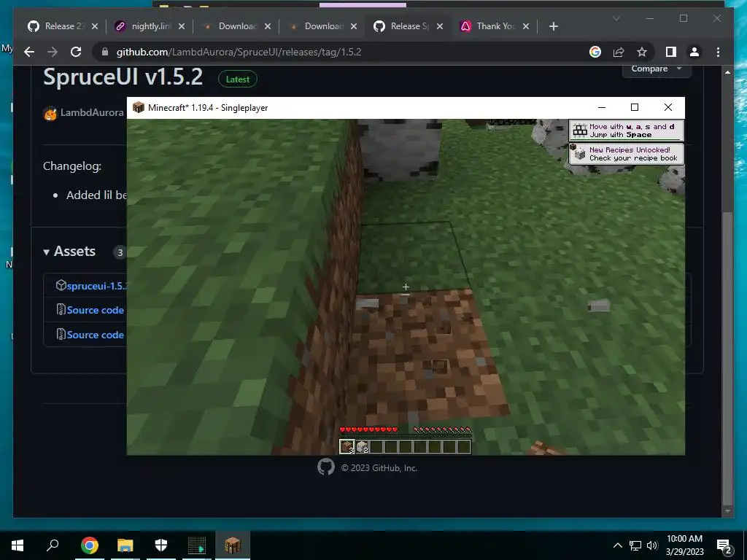Open Chrome three-dot menu
The image size is (747, 560).
coord(718,52)
